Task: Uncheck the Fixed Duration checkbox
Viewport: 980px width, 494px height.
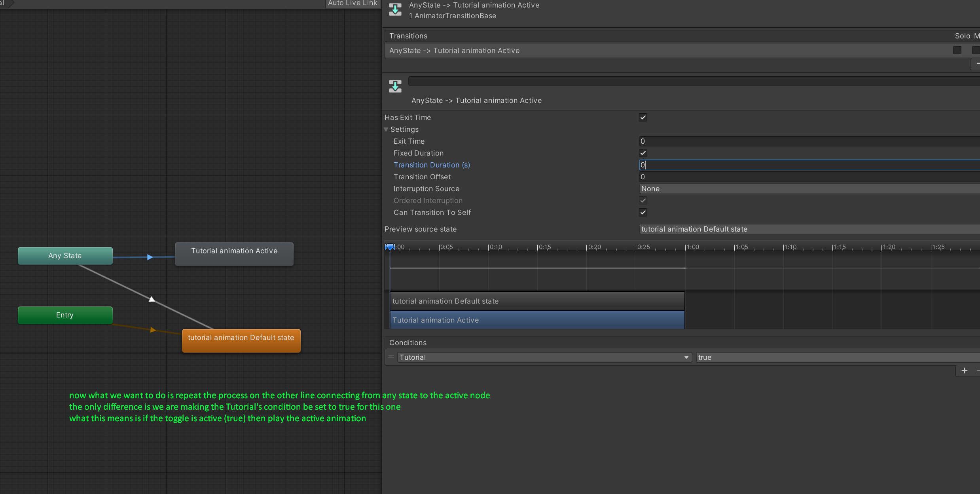Action: 643,153
